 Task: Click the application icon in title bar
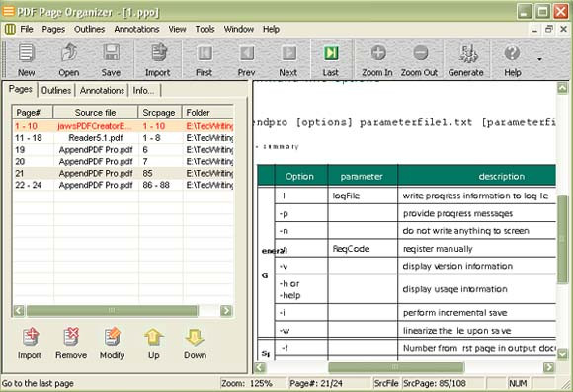coord(8,12)
